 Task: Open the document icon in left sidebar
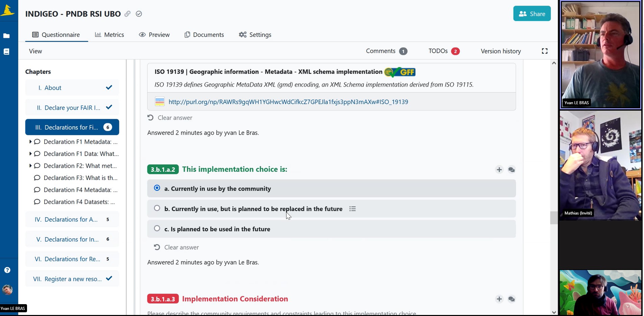tap(6, 51)
